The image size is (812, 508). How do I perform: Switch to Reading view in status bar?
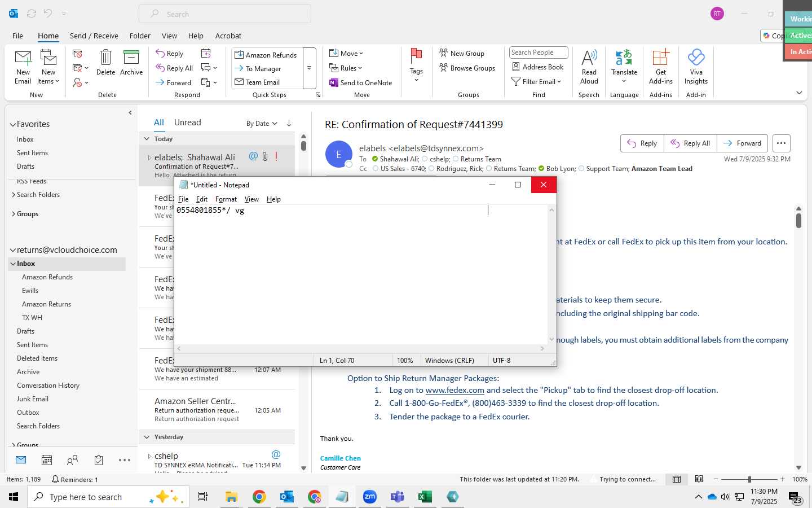(x=699, y=479)
